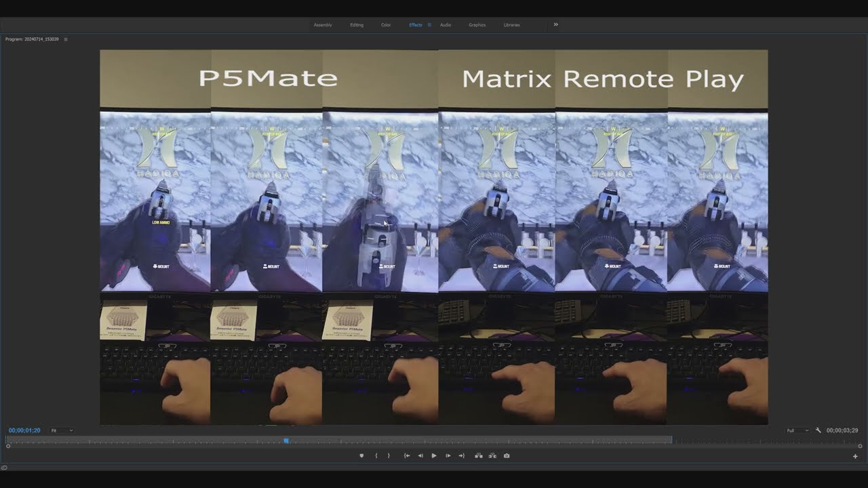The image size is (868, 488).
Task: Switch to the Color workspace
Action: (x=386, y=25)
